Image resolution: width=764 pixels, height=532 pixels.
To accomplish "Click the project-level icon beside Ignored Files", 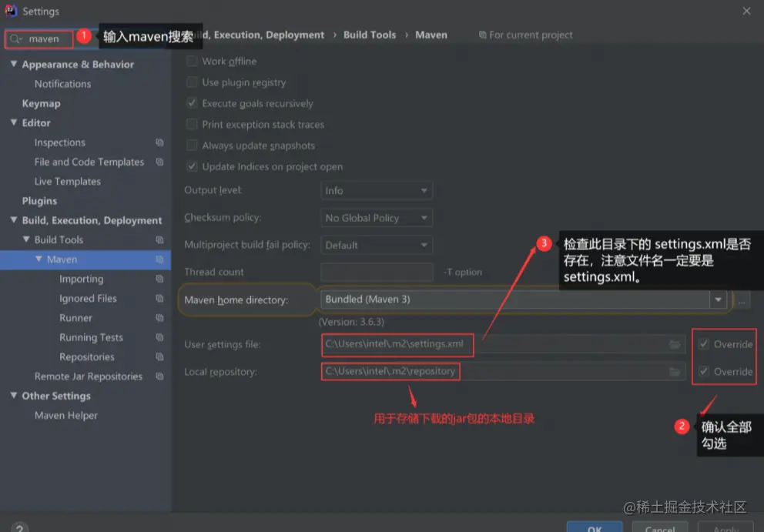I will (159, 298).
